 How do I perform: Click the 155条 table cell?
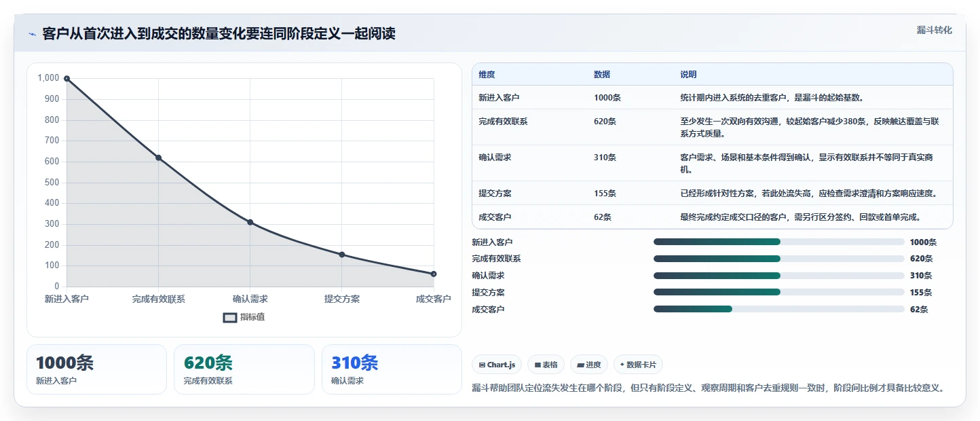pos(605,194)
